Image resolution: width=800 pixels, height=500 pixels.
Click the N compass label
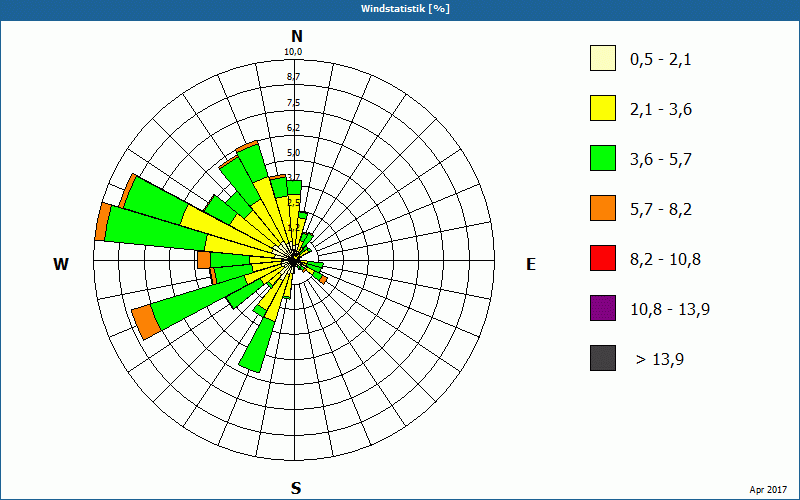(x=296, y=37)
